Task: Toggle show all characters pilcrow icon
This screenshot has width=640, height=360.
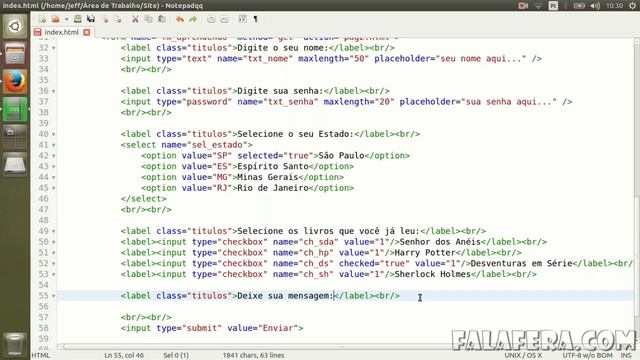Action: click(256, 19)
